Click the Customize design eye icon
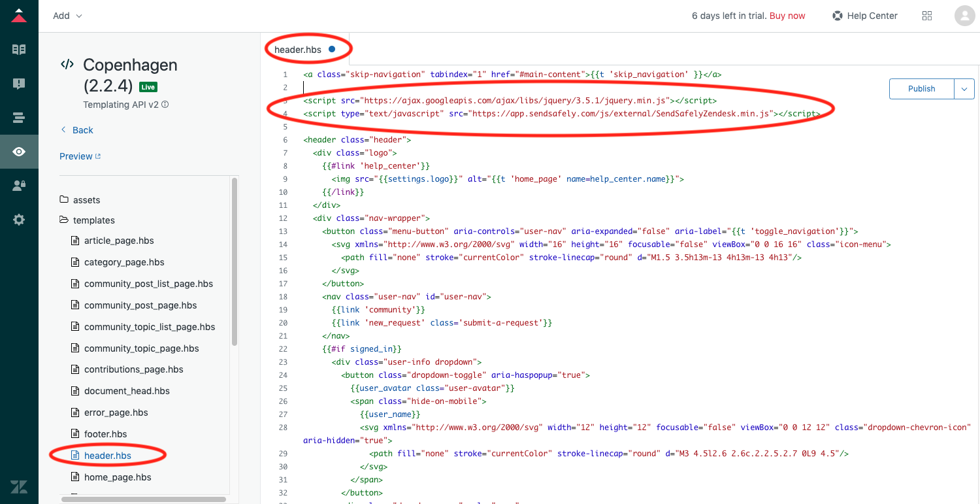This screenshot has width=980, height=504. (19, 152)
